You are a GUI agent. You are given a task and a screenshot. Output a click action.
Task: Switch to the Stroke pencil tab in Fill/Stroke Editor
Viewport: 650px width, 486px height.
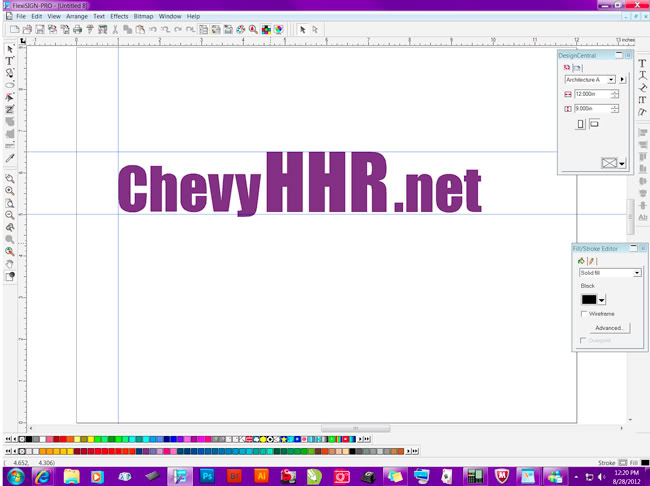592,261
